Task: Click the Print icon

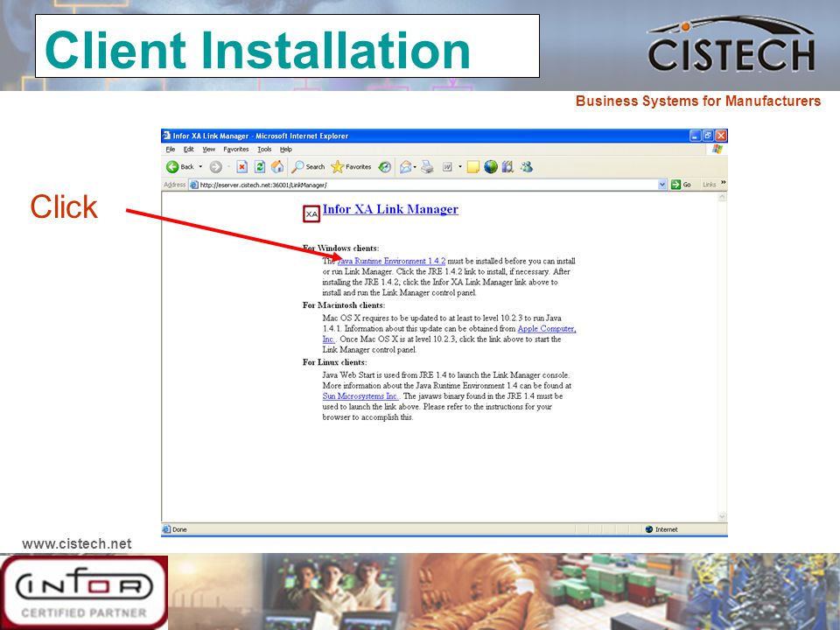Action: pos(427,167)
